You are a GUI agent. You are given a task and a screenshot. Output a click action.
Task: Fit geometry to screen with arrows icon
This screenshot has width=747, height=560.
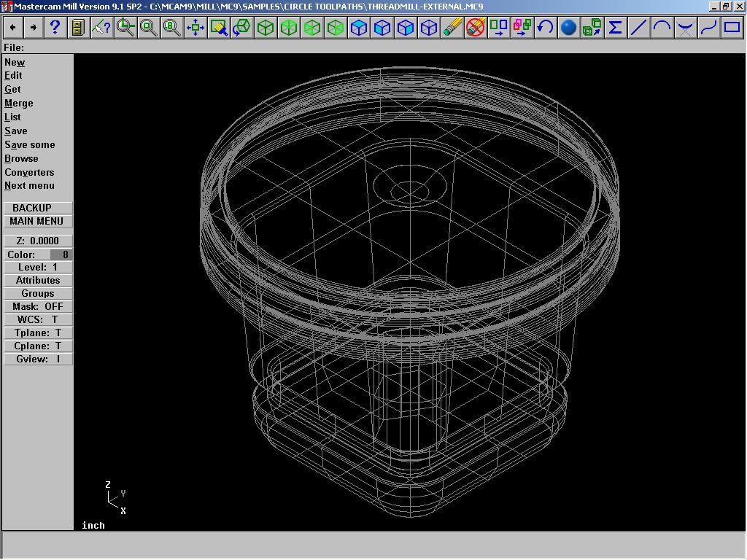196,28
